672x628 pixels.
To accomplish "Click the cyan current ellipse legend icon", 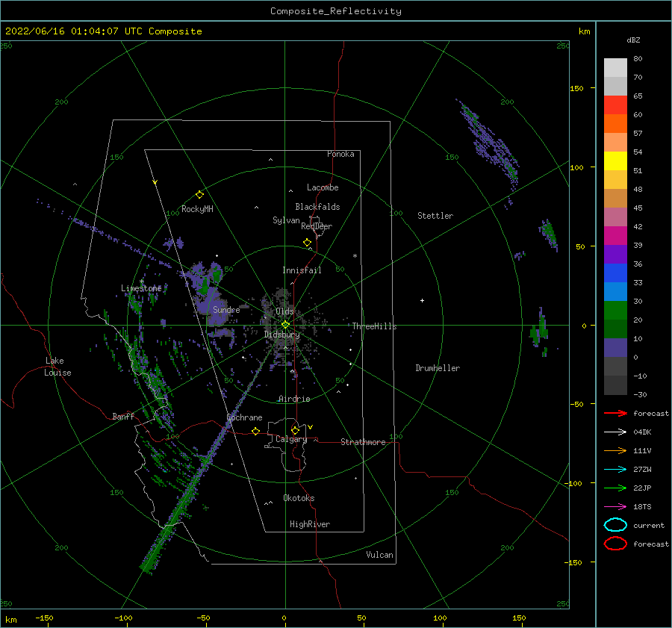I will (x=615, y=525).
